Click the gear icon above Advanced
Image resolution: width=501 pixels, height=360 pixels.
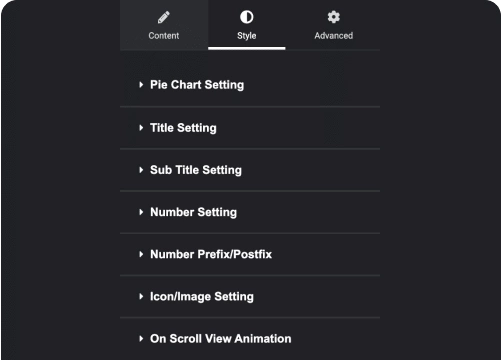pyautogui.click(x=334, y=17)
